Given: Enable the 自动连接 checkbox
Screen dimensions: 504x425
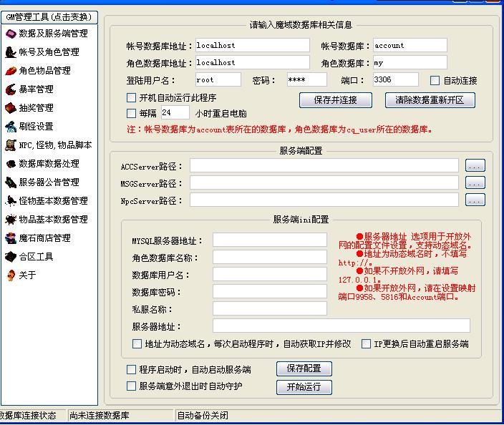Looking at the screenshot, I should (435, 81).
